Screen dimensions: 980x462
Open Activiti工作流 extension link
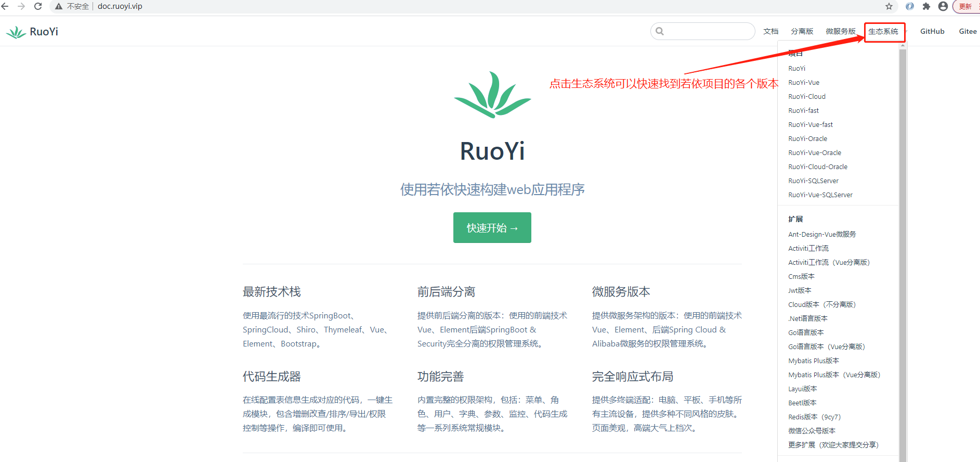[x=808, y=248]
